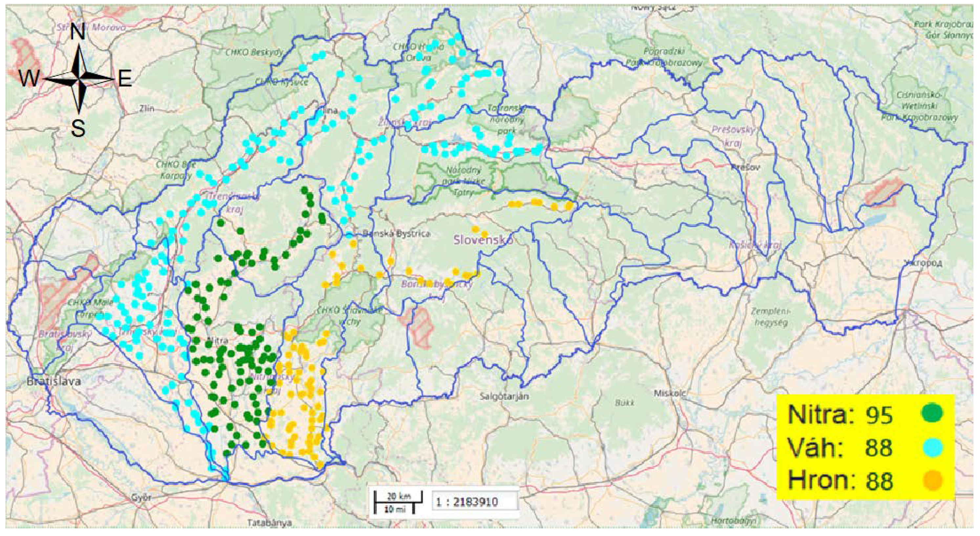Screen dimensions: 980x536
Task: Click the Zlín city label
Action: [147, 108]
